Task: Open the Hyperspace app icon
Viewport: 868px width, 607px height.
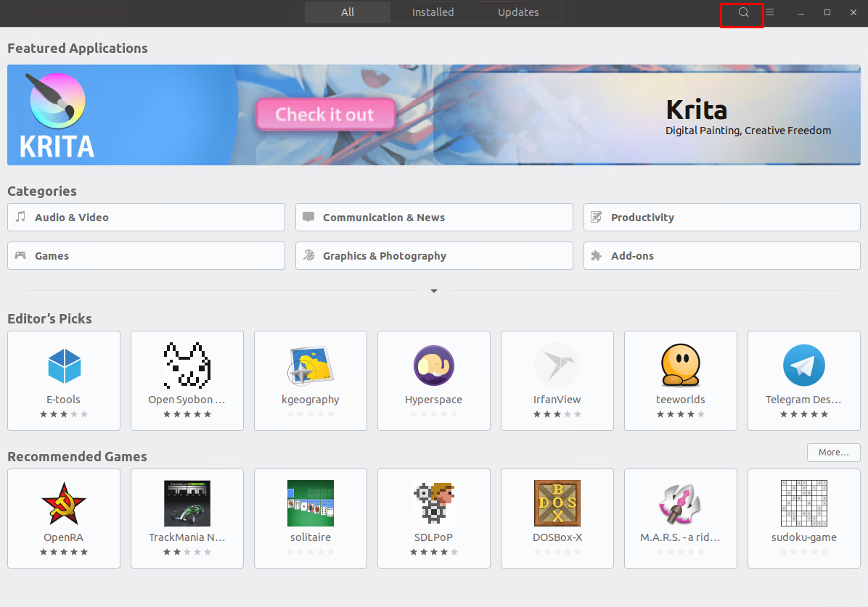Action: (x=434, y=366)
